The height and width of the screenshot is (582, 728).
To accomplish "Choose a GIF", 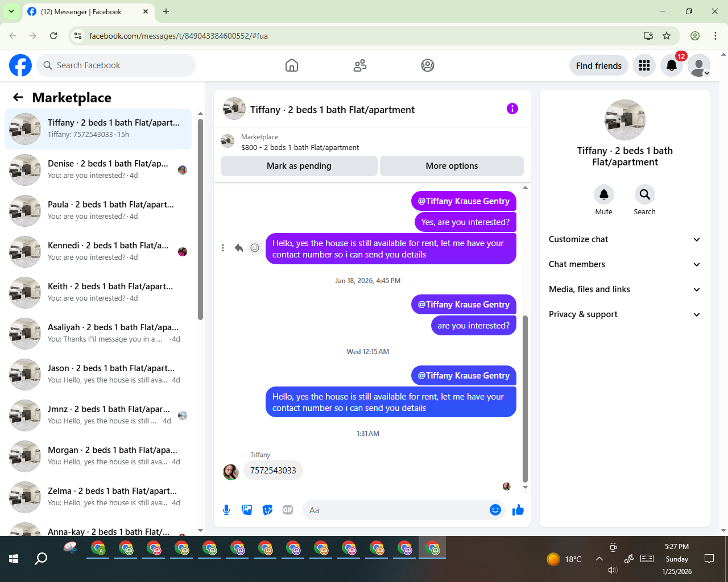I will tap(288, 510).
